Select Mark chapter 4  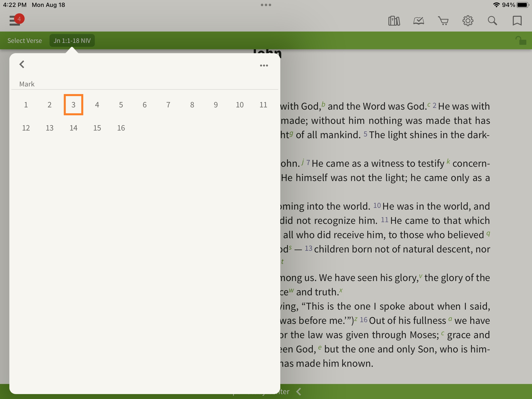(97, 105)
